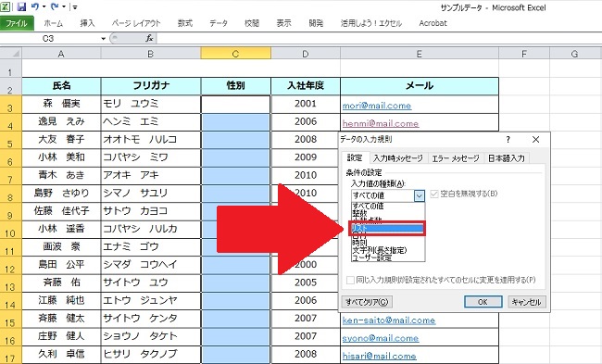Screen dimensions: 602x364
Task: Open the redo history dropdown arrow
Action: pos(64,6)
